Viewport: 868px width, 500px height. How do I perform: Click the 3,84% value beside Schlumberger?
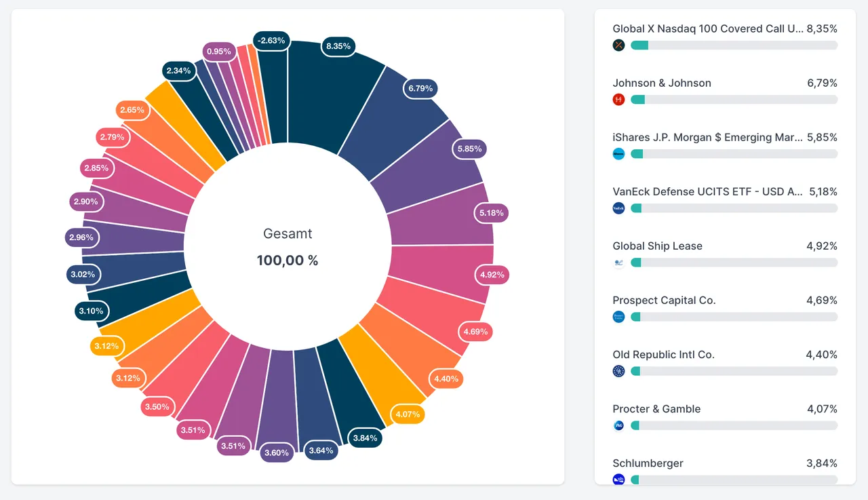(822, 463)
